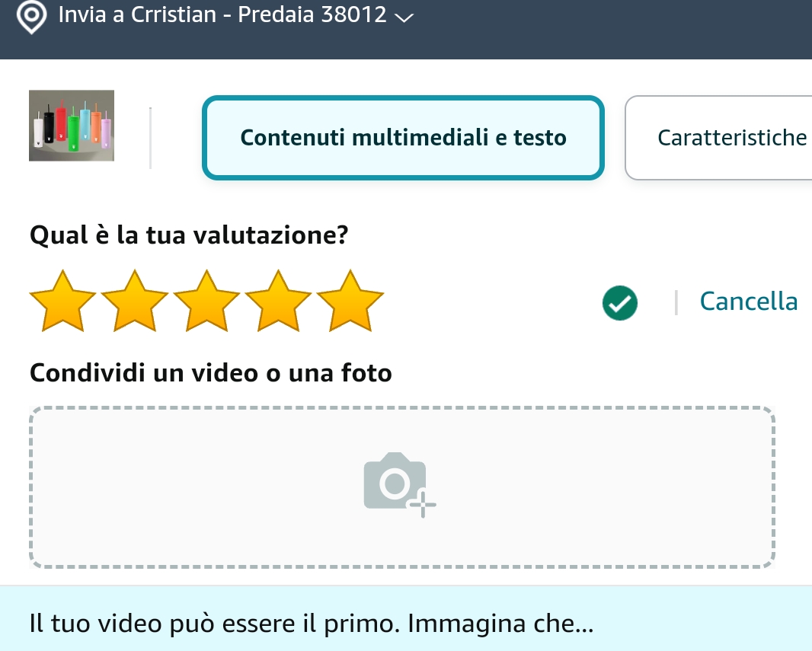Open the 'Il tuo video può essere il primo' banner
Screen dimensions: 812x651
[x=406, y=618]
